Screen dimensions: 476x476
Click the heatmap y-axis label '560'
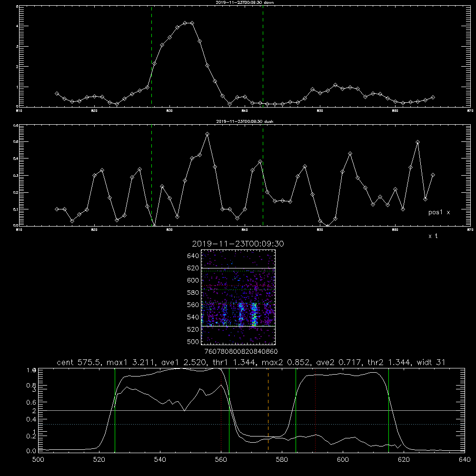pyautogui.click(x=193, y=305)
